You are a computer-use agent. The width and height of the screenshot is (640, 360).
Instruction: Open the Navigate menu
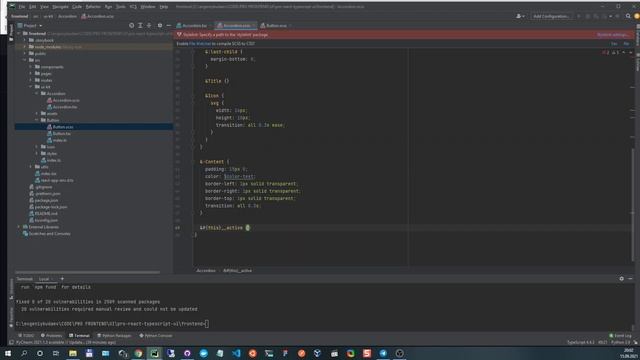[x=60, y=7]
